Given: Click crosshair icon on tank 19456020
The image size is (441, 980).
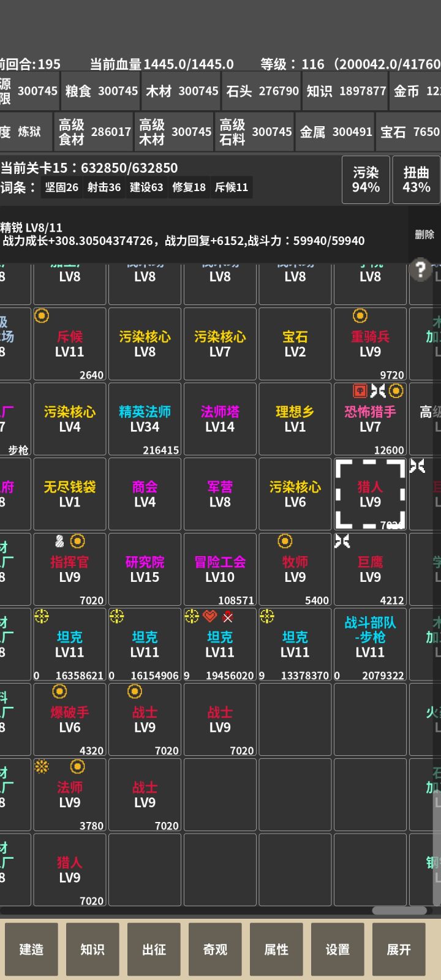Looking at the screenshot, I should click(192, 617).
